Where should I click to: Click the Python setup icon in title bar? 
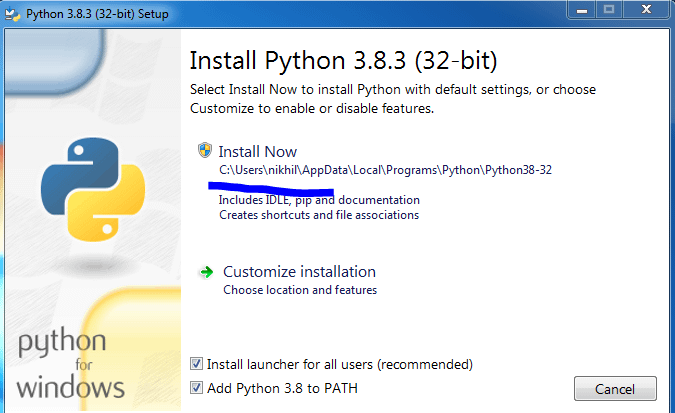12,14
